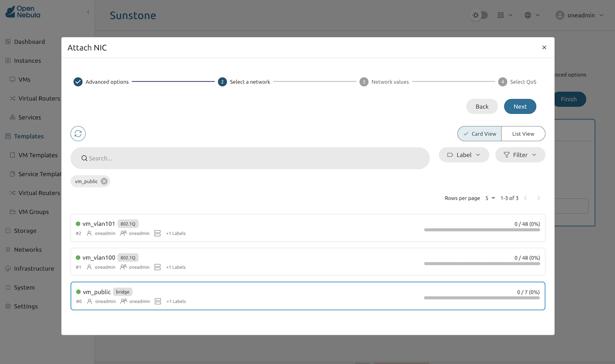This screenshot has height=364, width=615.
Task: Switch to Card View
Action: pos(479,134)
